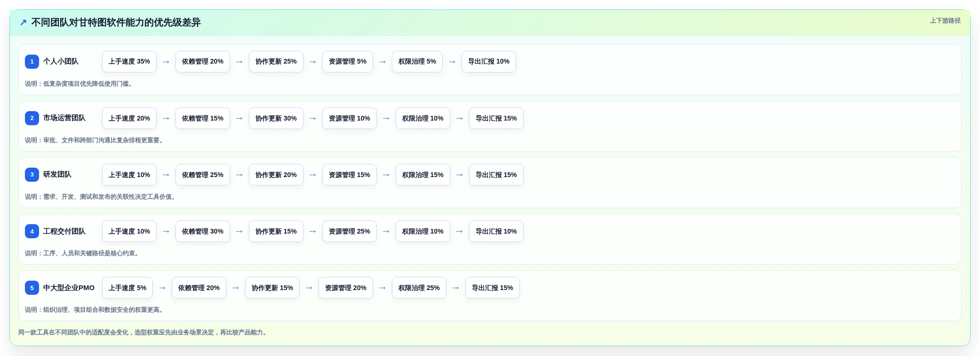This screenshot has height=356, width=980.
Task: Select the 上手速度 20% chip
Action: click(129, 118)
